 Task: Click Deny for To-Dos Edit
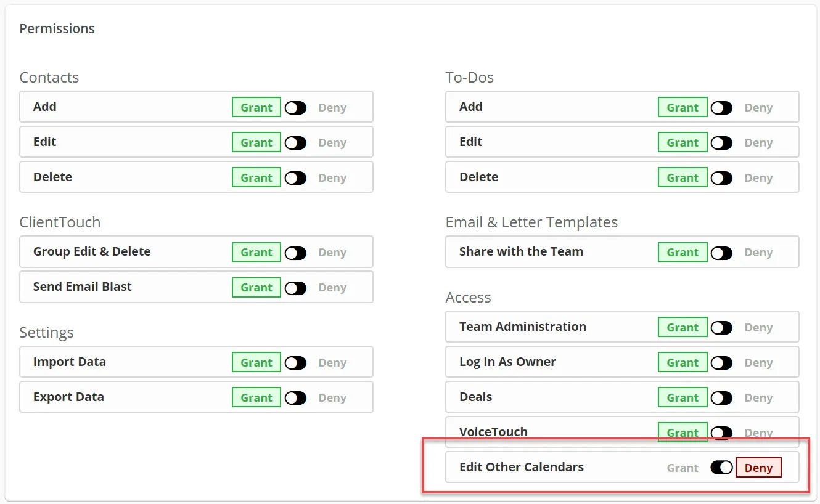[758, 143]
